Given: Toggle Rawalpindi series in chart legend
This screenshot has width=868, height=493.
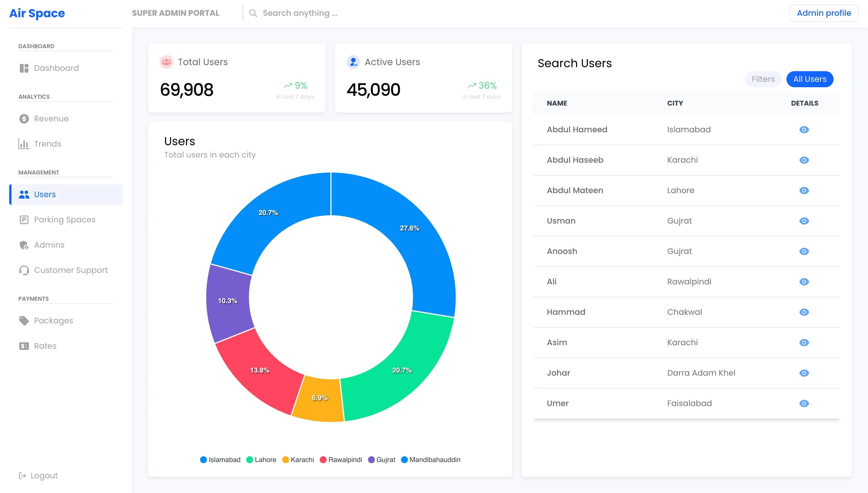Looking at the screenshot, I should point(341,459).
